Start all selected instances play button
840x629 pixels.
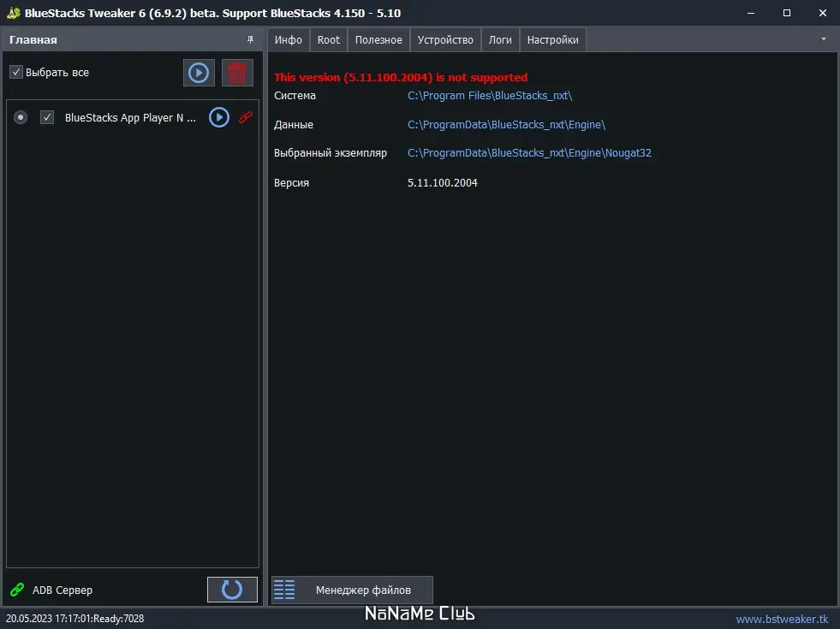point(199,73)
